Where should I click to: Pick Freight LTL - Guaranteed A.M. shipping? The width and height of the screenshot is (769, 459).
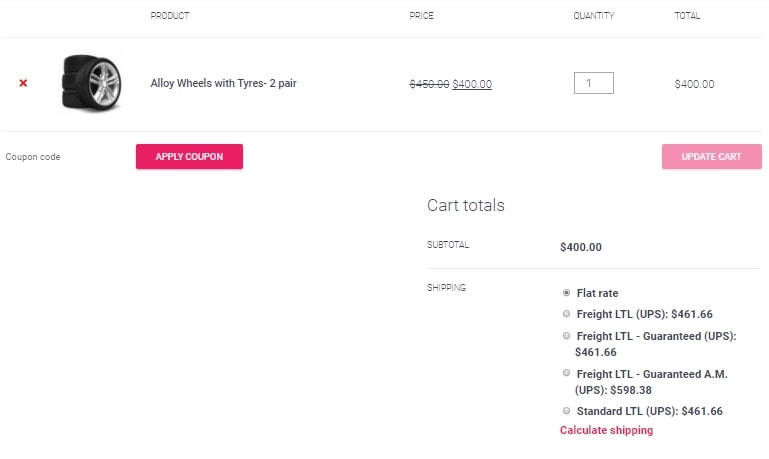pyautogui.click(x=566, y=373)
